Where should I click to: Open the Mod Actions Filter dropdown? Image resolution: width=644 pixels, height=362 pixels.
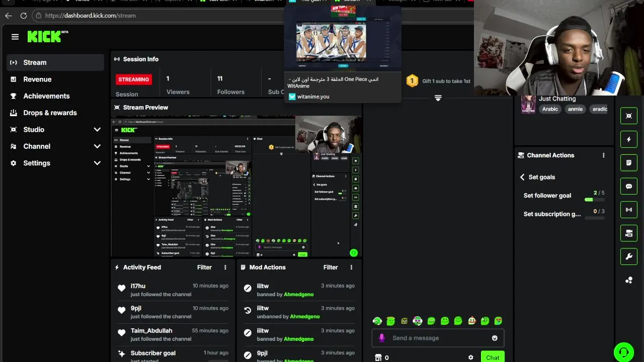(x=331, y=267)
